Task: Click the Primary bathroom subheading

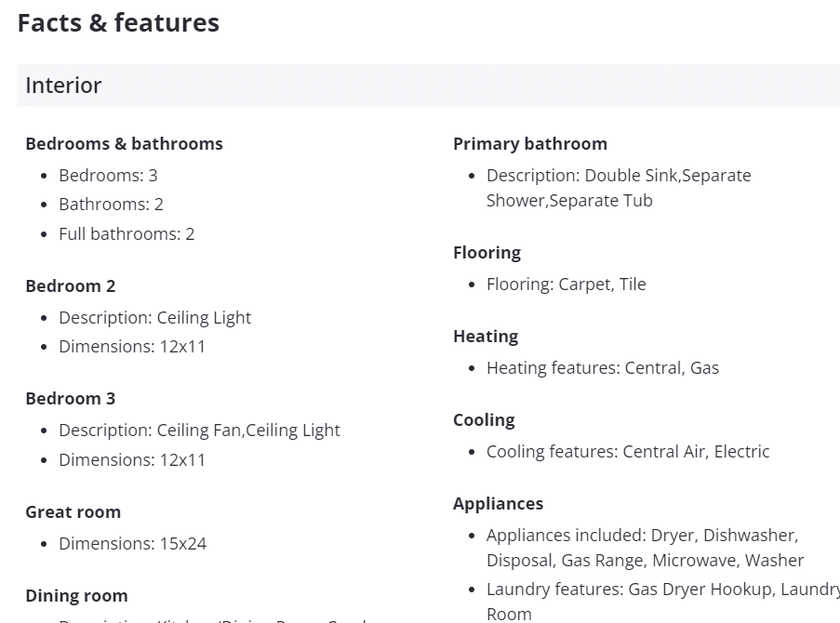Action: pos(530,144)
